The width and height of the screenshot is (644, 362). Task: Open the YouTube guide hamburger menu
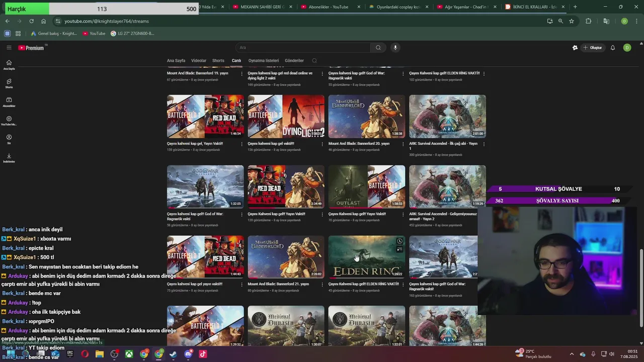click(x=9, y=48)
